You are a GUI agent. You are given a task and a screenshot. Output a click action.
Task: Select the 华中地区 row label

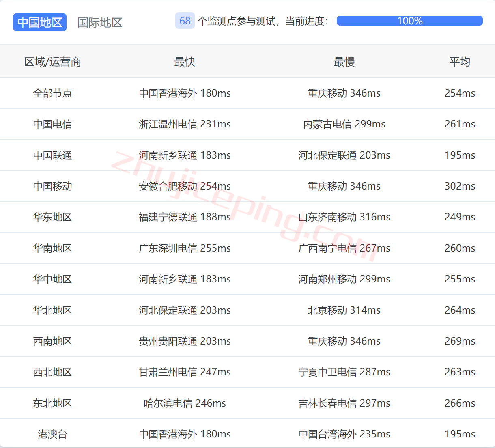tap(53, 279)
